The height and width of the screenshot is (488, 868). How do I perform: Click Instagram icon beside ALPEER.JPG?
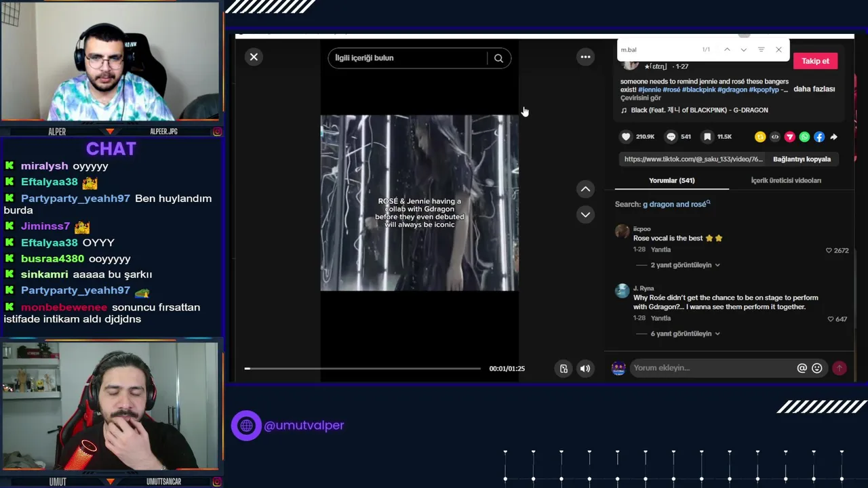[217, 131]
